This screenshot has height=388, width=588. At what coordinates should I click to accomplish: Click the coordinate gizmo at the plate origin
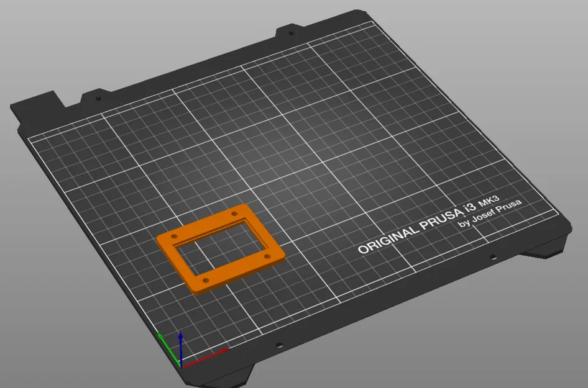[x=181, y=368]
